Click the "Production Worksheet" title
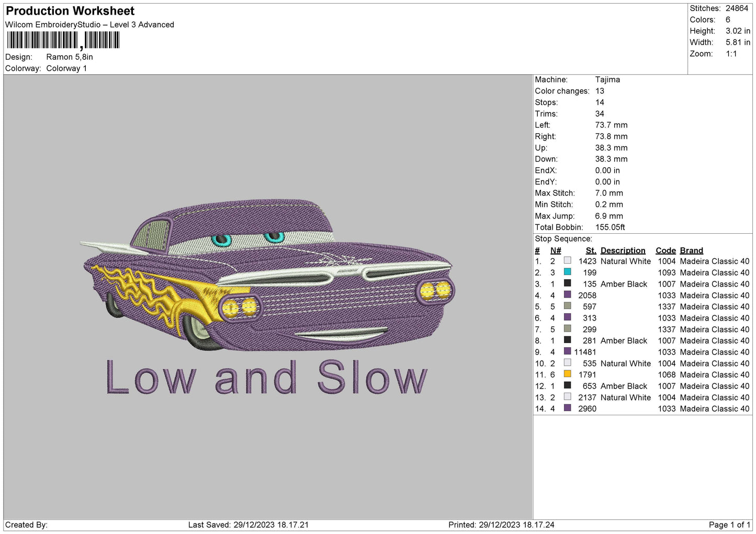 (x=70, y=11)
